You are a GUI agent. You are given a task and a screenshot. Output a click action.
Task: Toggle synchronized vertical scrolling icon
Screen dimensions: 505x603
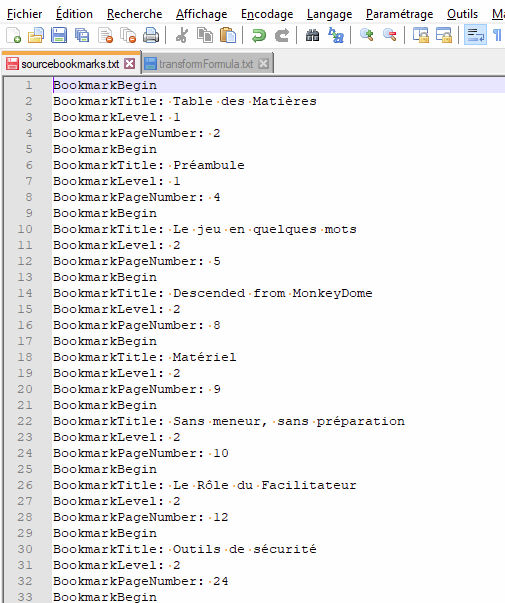point(421,35)
